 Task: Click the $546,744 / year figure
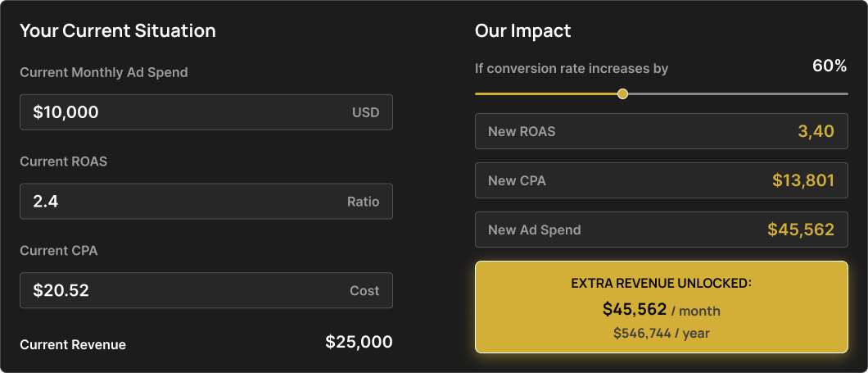tap(661, 333)
